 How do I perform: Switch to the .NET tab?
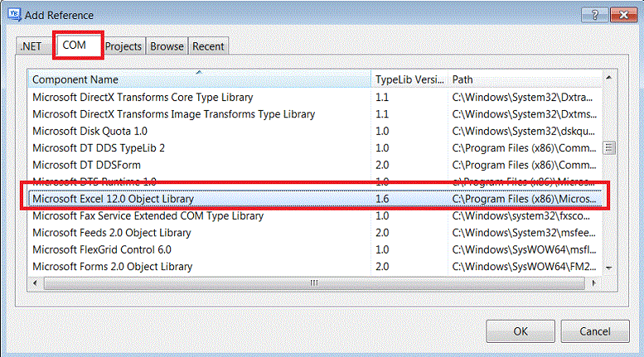click(31, 46)
